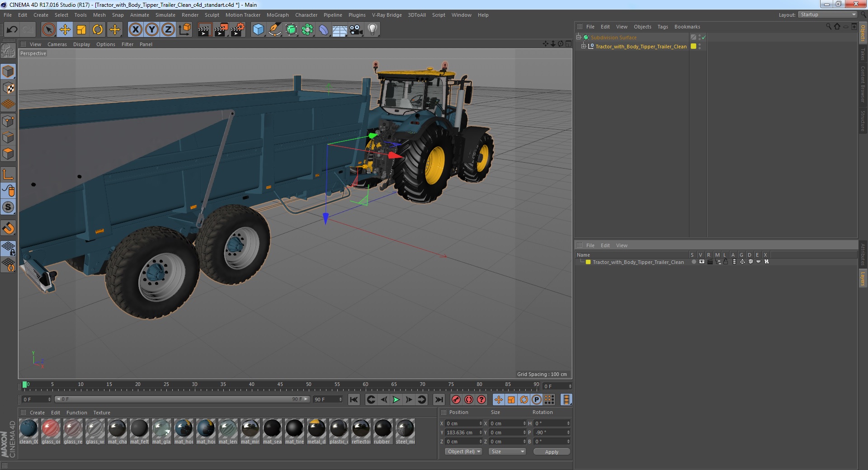868x470 pixels.
Task: Open the Simulate menu
Action: point(165,15)
